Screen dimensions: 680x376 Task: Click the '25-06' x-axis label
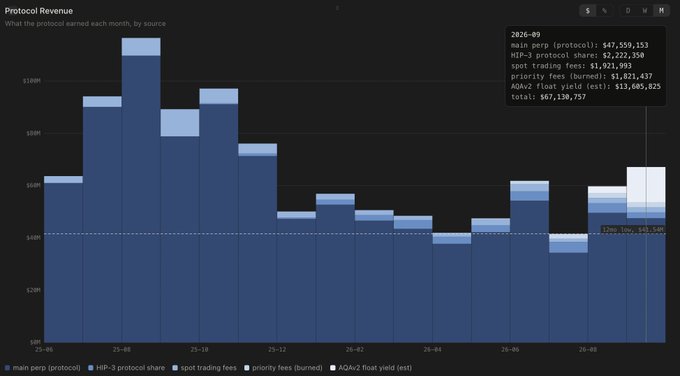[x=44, y=350]
